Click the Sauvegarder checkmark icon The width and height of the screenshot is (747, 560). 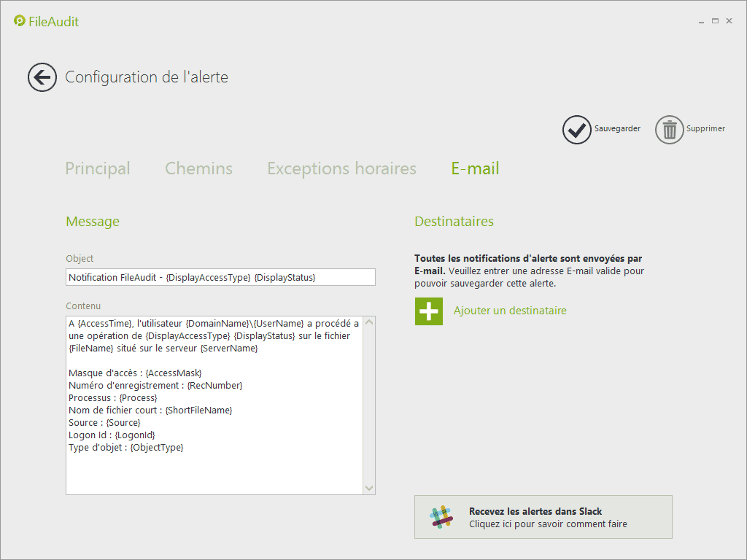coord(576,130)
